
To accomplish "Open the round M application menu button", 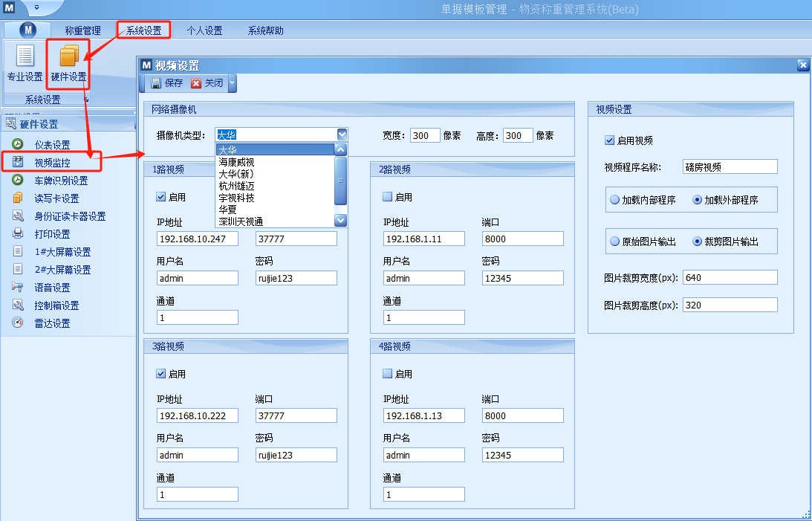I will [x=28, y=30].
